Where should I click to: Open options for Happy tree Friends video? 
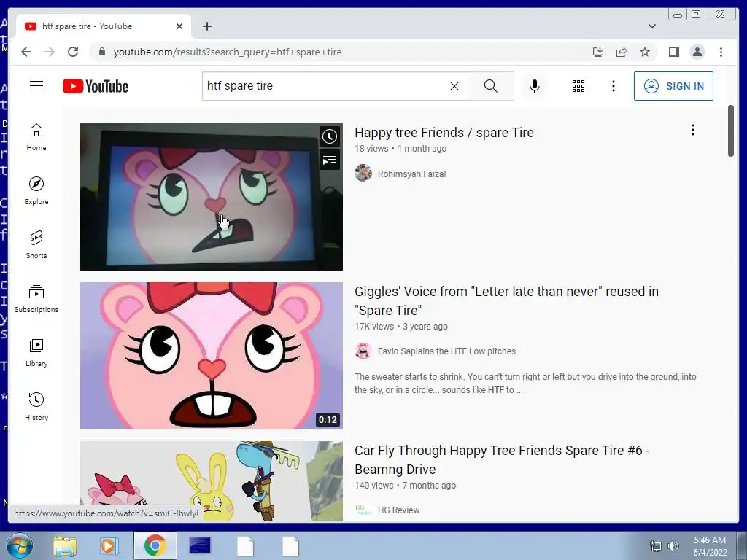click(693, 130)
